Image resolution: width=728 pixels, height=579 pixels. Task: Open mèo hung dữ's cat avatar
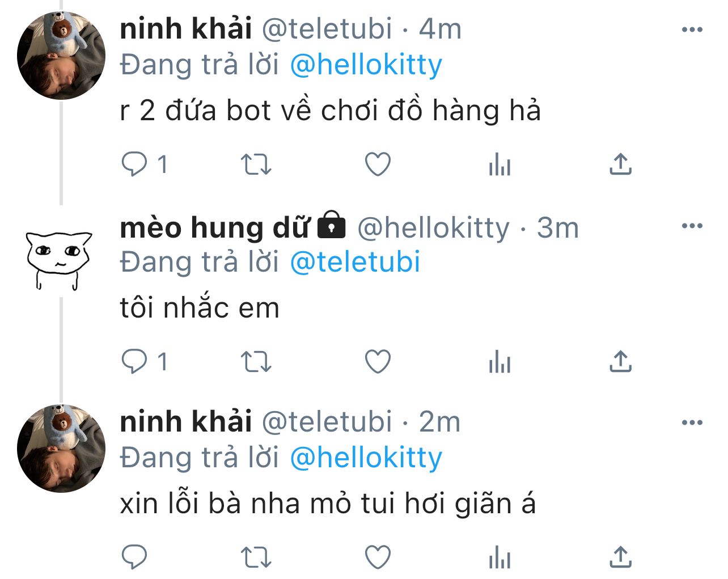click(58, 259)
